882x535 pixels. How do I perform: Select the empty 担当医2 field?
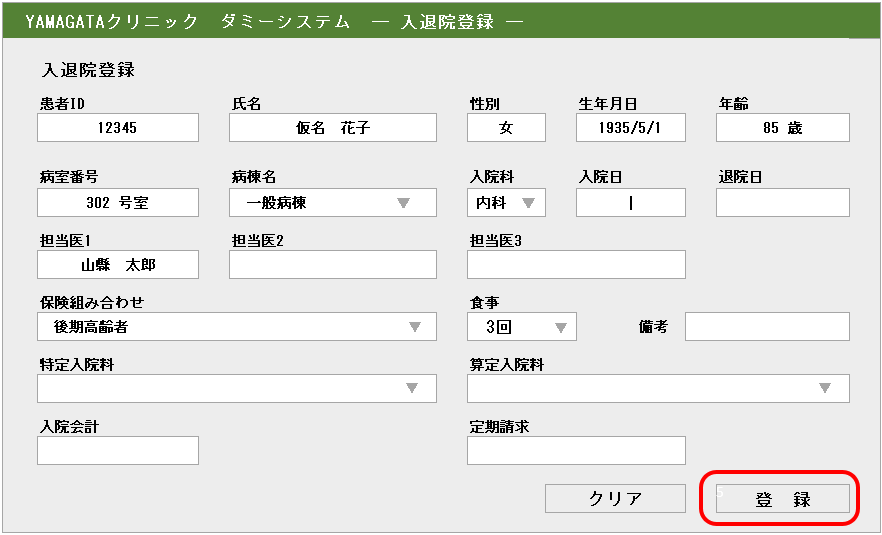[333, 265]
